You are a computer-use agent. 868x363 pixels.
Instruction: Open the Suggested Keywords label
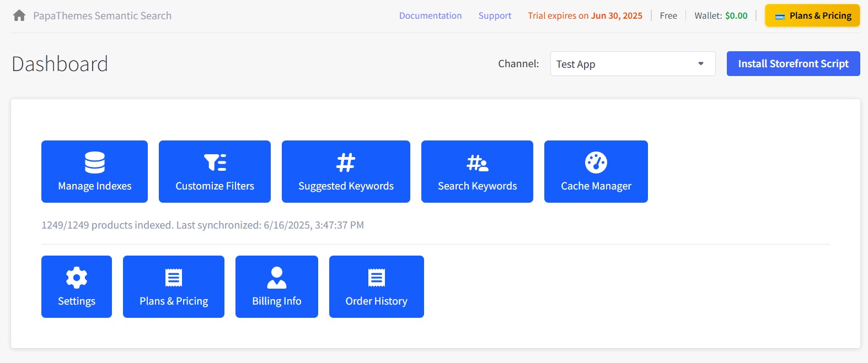[x=346, y=186]
